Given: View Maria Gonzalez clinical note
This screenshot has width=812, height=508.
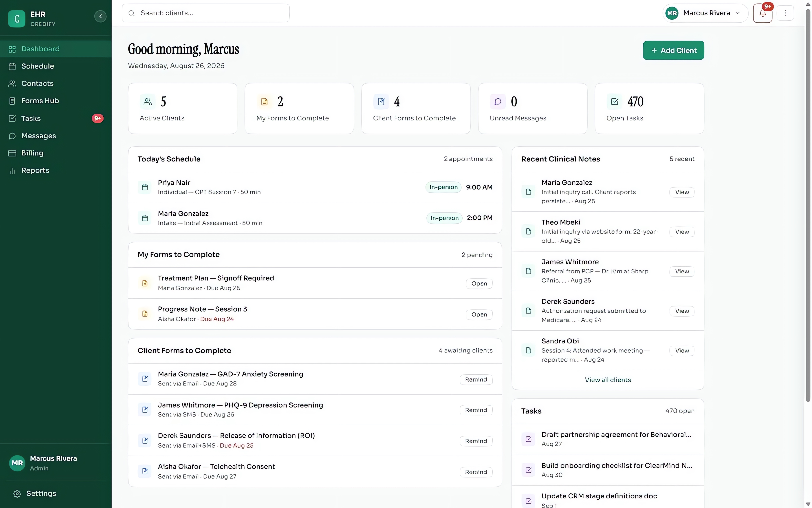Looking at the screenshot, I should 682,192.
